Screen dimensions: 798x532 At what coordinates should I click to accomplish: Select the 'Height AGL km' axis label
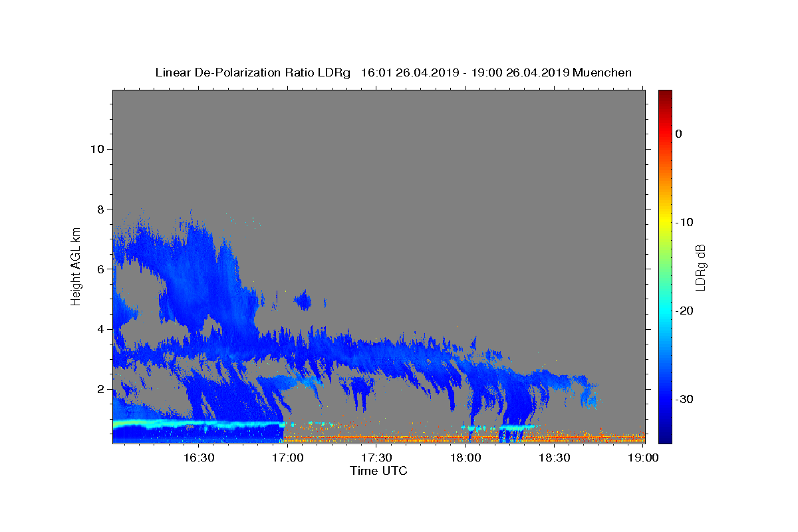point(76,266)
